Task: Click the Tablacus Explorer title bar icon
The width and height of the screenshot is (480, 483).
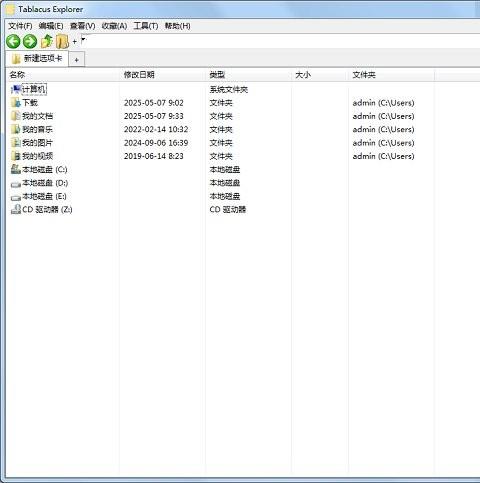Action: coord(11,9)
